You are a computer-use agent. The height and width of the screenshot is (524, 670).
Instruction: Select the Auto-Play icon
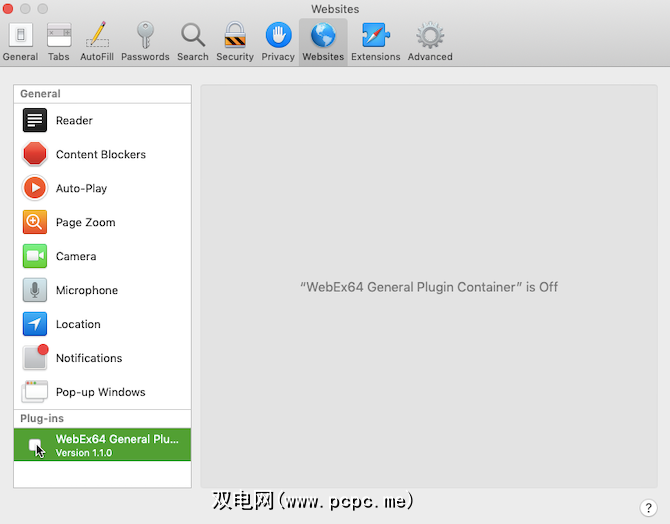click(35, 188)
